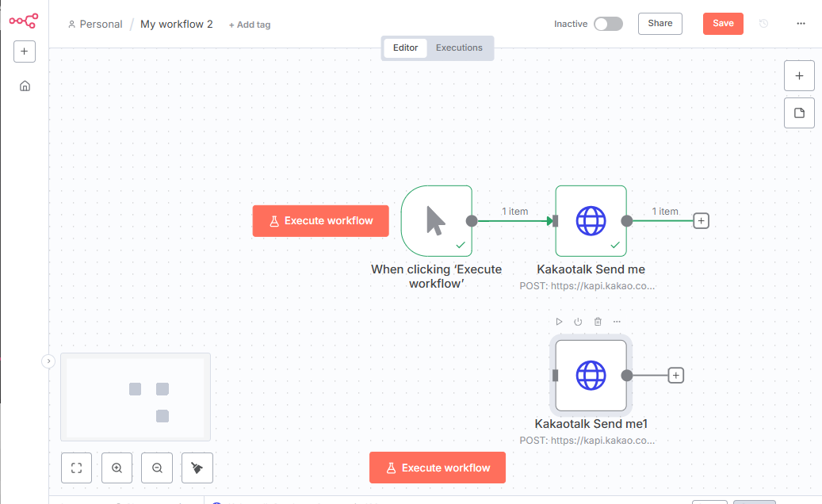Click the plus create-new button in sidebar
This screenshot has height=504, width=822.
24,52
